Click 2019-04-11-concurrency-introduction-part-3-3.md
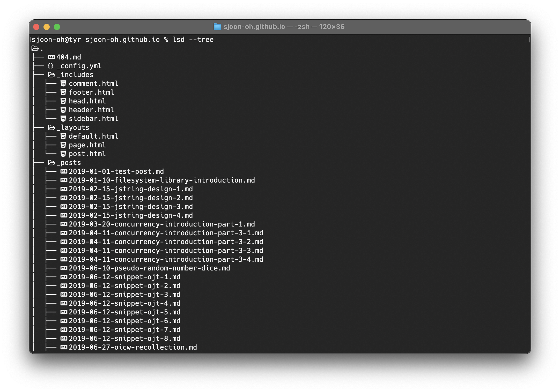The height and width of the screenshot is (392, 560). pyautogui.click(x=166, y=251)
